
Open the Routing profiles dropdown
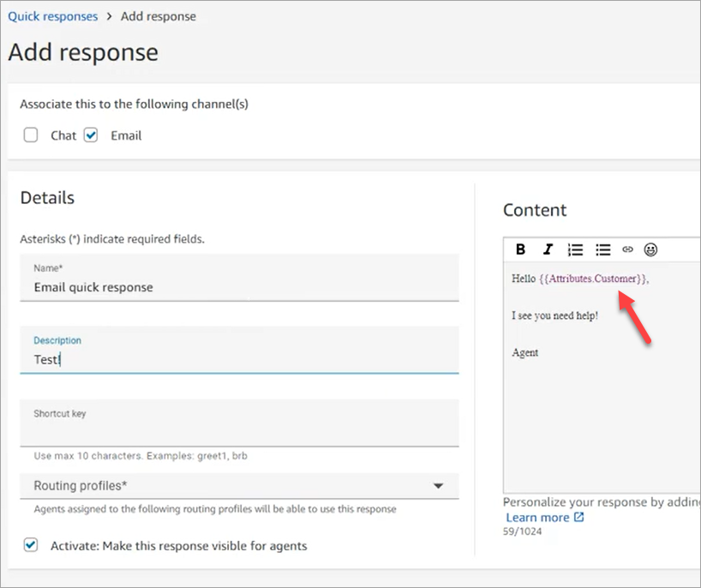(239, 486)
